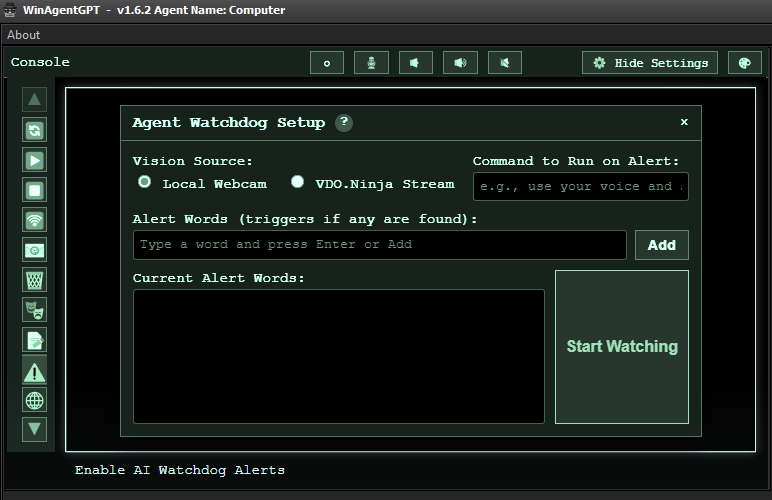Click the Hide Settings button
This screenshot has width=772, height=500.
[x=650, y=62]
